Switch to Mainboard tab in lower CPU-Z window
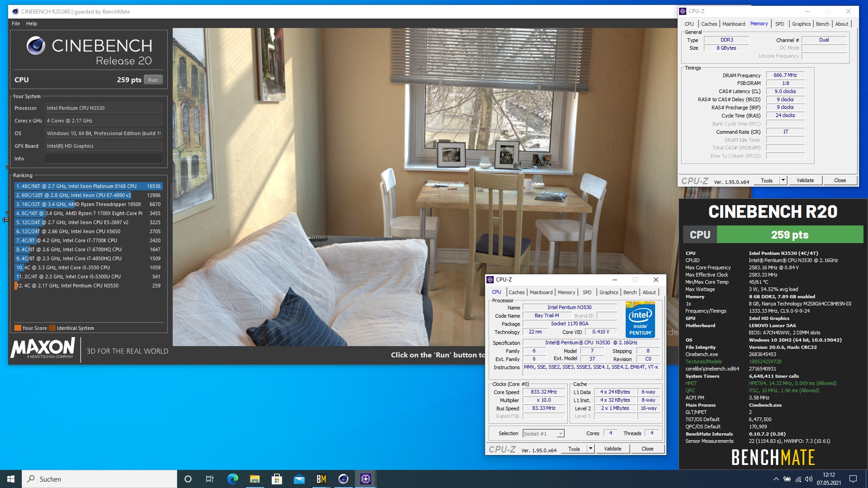The width and height of the screenshot is (868, 488). pos(541,292)
